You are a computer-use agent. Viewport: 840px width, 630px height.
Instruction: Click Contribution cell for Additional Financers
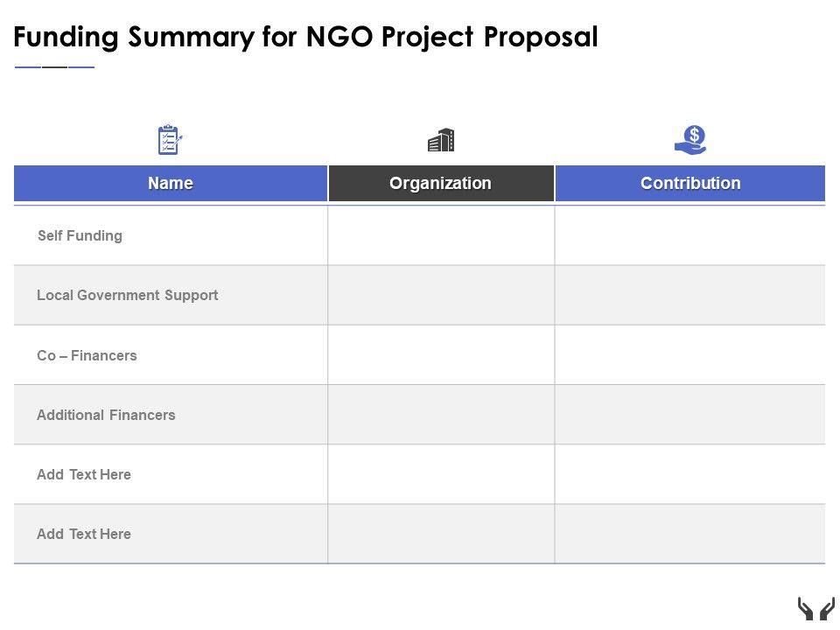coord(690,415)
